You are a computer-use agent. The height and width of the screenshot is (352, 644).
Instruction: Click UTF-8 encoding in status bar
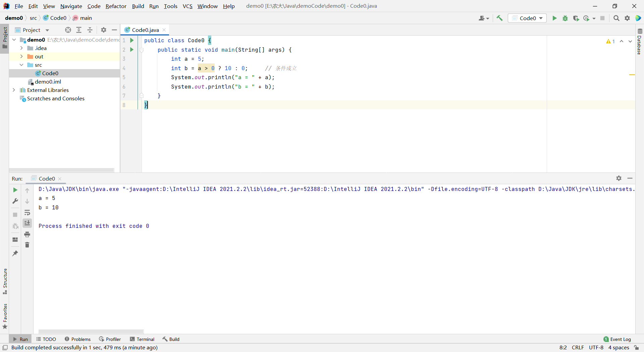click(x=596, y=348)
